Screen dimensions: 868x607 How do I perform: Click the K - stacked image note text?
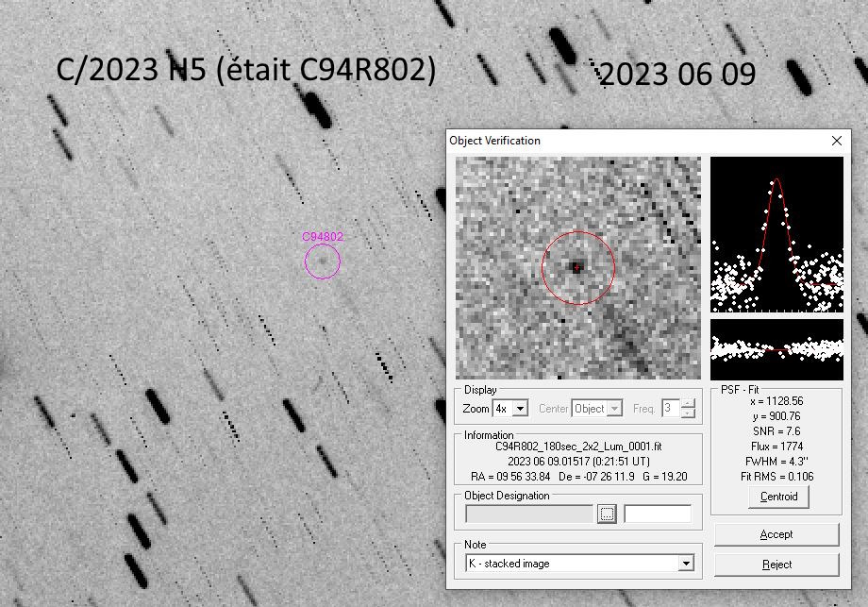509,564
